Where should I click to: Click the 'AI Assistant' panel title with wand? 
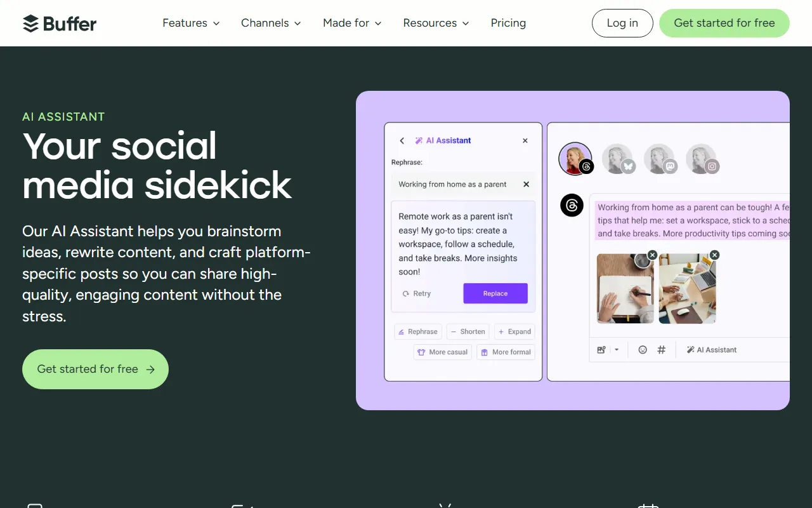(443, 141)
